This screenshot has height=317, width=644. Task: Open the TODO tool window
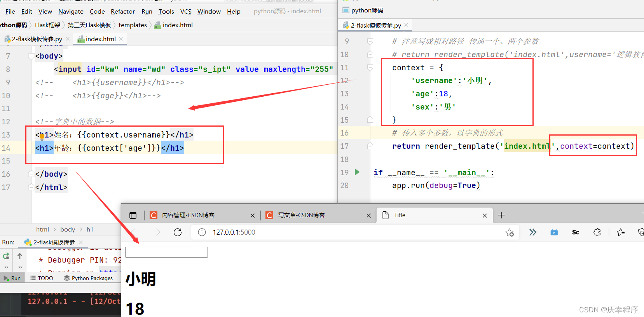42,278
